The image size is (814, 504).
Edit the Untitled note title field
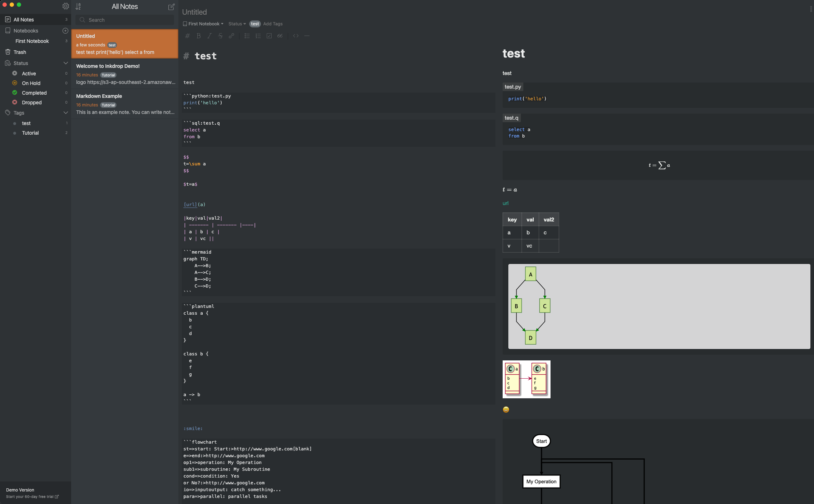[x=194, y=12]
